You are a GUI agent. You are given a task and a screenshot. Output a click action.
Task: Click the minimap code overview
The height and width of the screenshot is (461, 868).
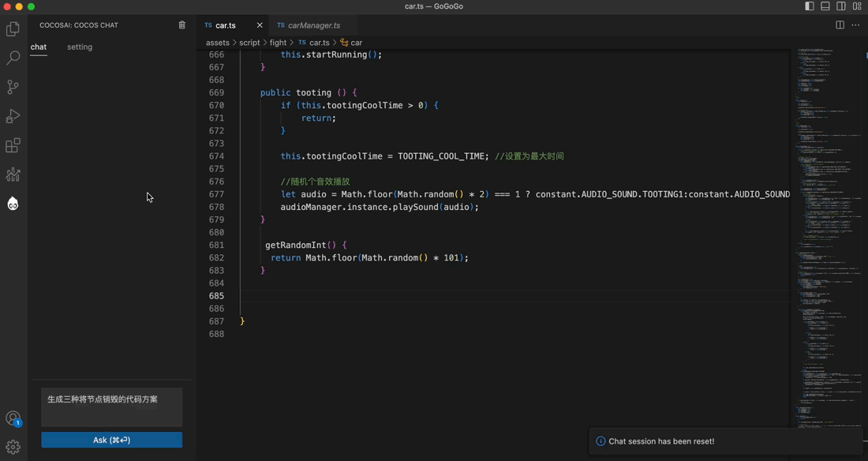tap(827, 238)
